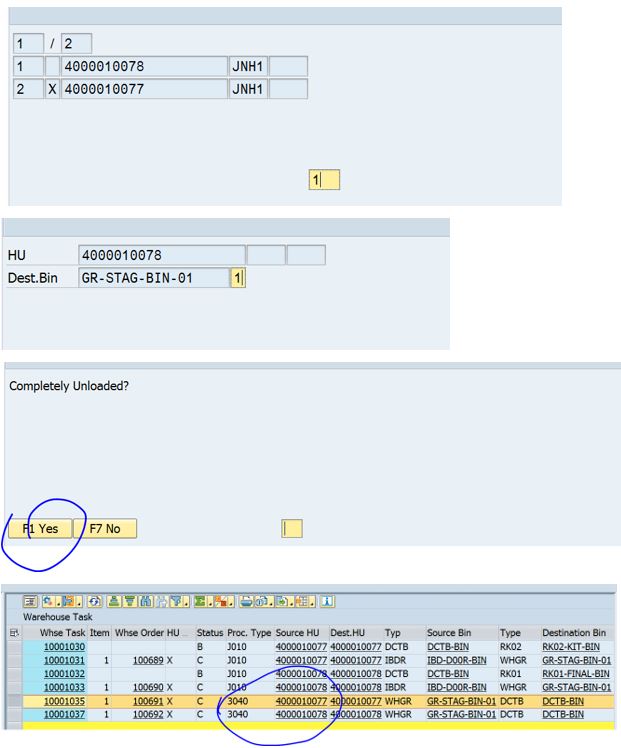Sort ascending using the toolbar icon
Image resolution: width=621 pixels, height=748 pixels.
[x=114, y=600]
